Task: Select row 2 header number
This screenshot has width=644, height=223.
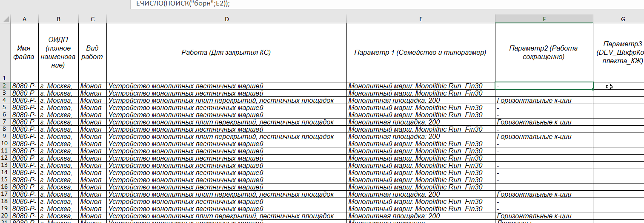Action: pos(5,86)
